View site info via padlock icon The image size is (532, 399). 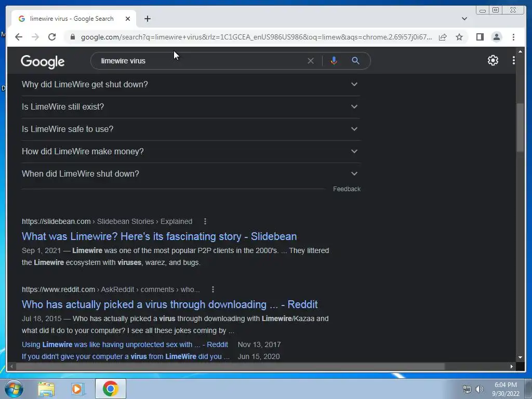pyautogui.click(x=73, y=37)
